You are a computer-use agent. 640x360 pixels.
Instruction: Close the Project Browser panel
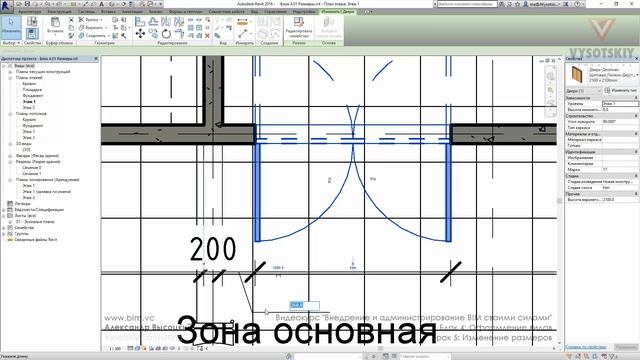tap(96, 59)
